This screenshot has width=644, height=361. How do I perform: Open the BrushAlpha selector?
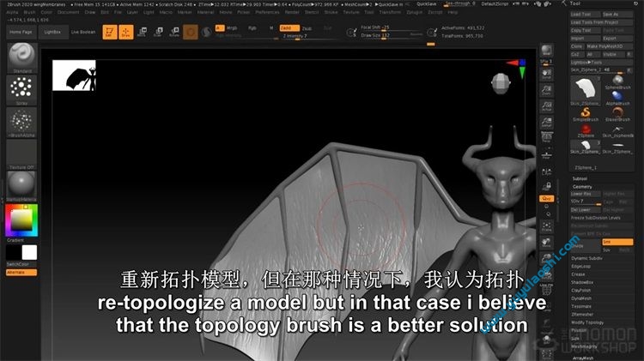21,122
